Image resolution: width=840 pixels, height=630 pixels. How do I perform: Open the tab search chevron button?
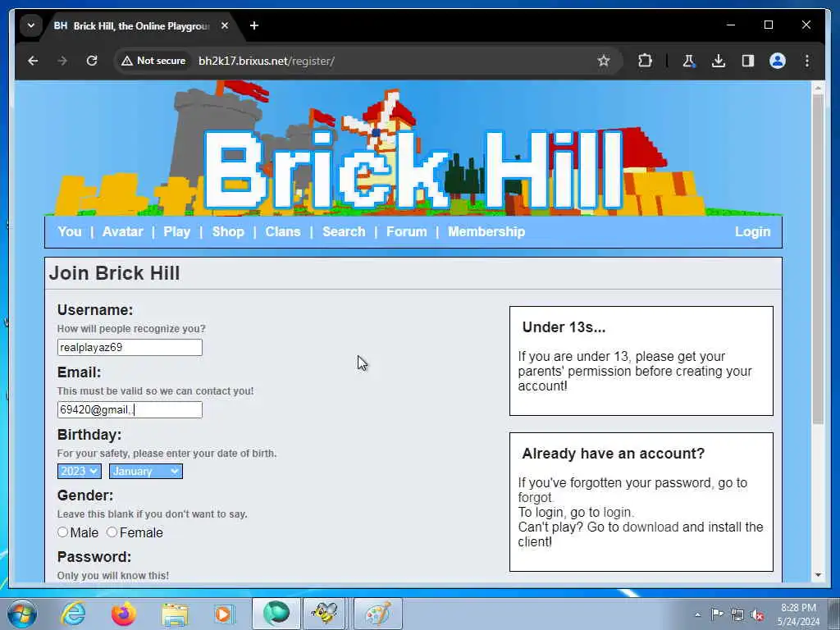click(x=31, y=25)
